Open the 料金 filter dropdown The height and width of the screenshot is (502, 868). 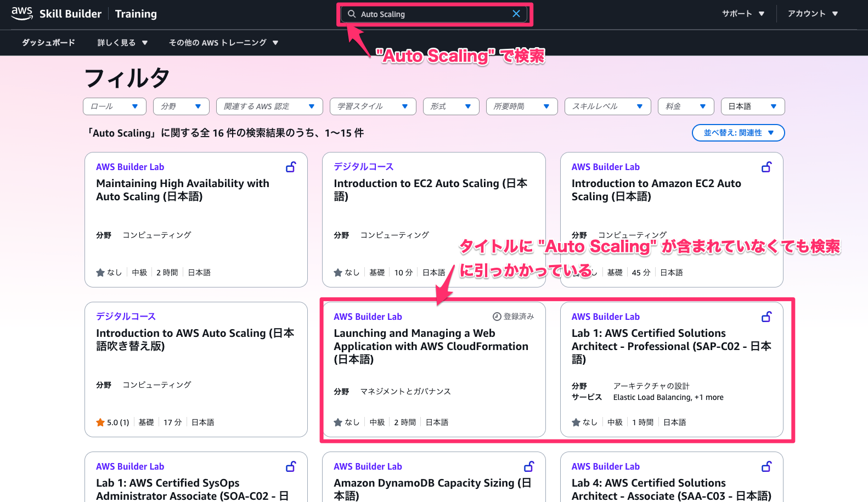(686, 106)
